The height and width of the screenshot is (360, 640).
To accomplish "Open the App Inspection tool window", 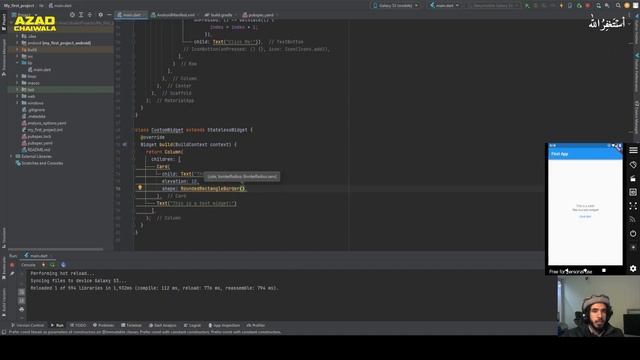I will click(224, 325).
